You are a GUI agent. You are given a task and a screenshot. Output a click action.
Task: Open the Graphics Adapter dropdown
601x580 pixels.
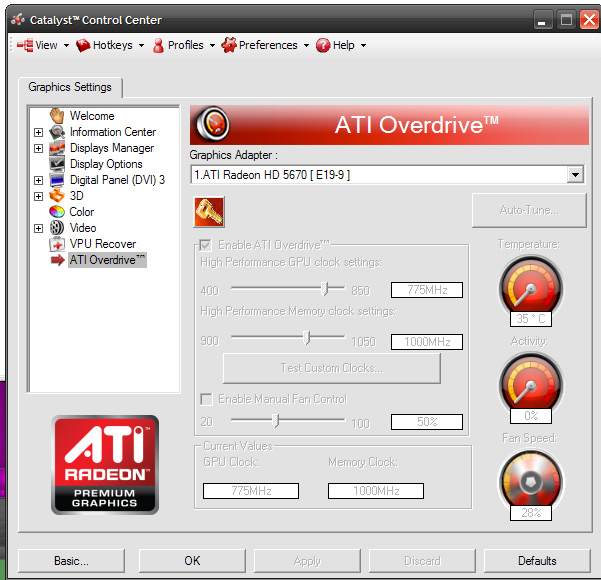point(574,175)
